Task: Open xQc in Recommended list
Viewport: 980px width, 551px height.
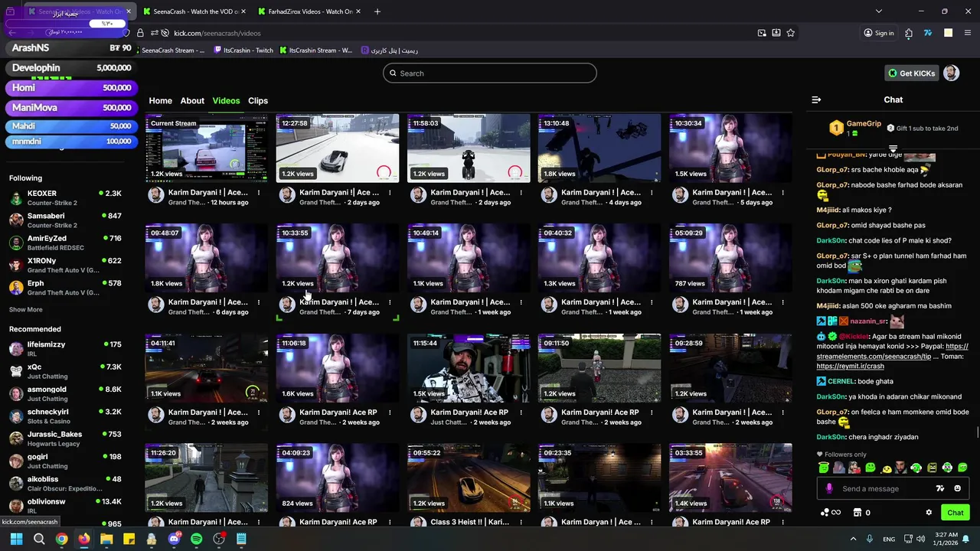Action: 65,371
